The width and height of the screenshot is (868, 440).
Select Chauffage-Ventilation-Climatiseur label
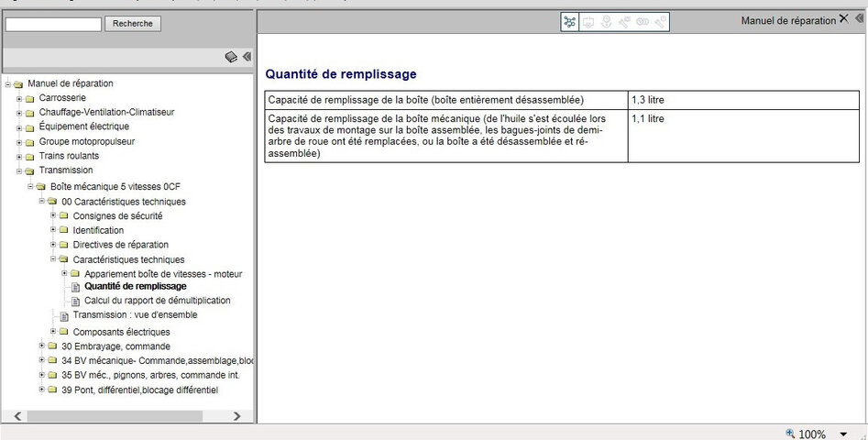click(x=106, y=113)
